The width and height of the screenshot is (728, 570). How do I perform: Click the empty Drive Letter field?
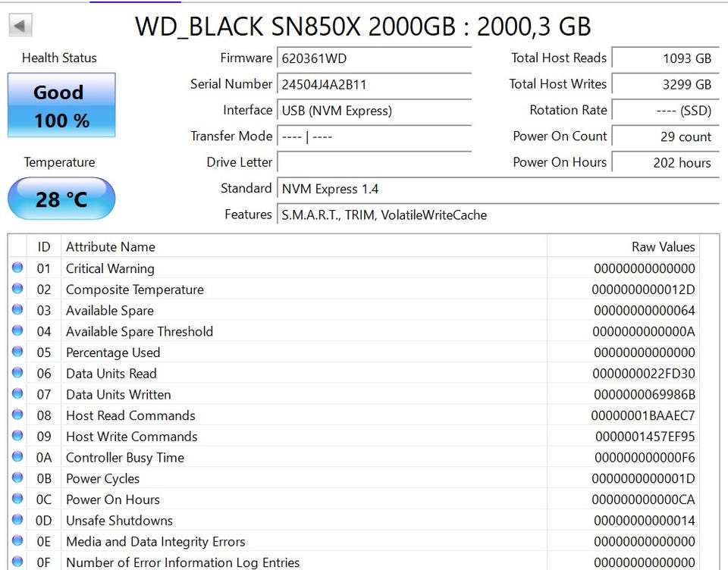point(374,162)
